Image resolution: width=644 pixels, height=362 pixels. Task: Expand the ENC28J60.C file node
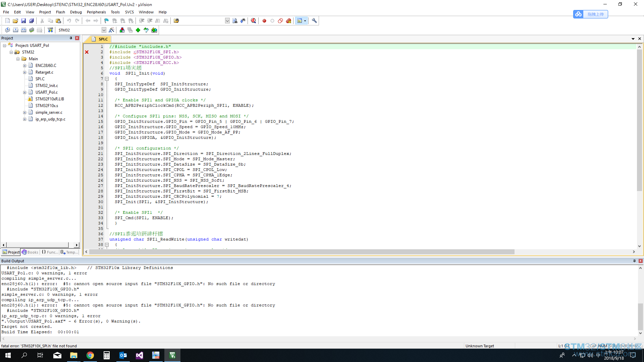[x=24, y=66]
